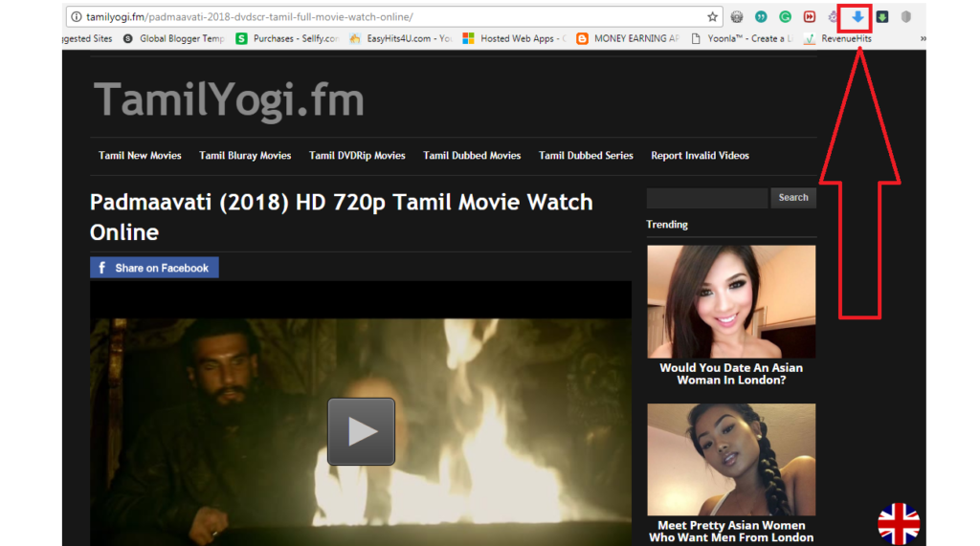The image size is (980, 546).
Task: Click 'Meet Pretty Asian Women' ad link
Action: pos(731,532)
